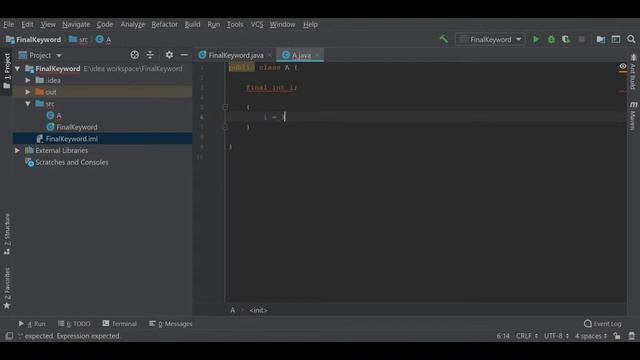The height and width of the screenshot is (360, 640).
Task: Click cursor position 6:14 in status bar
Action: 503,336
